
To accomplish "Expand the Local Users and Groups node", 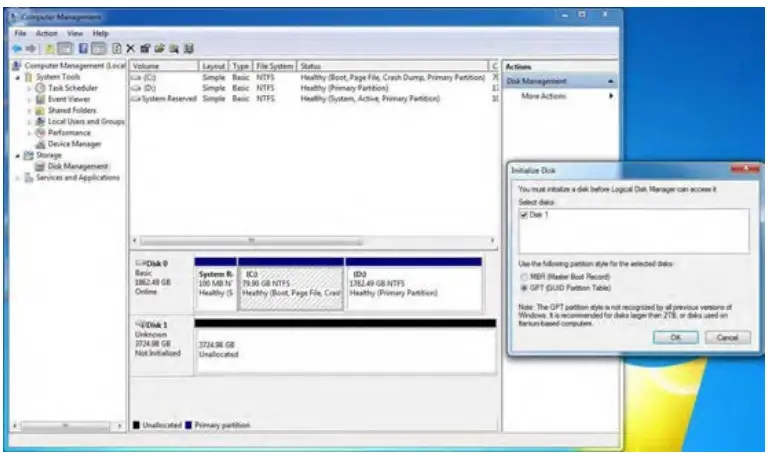I will [x=29, y=122].
